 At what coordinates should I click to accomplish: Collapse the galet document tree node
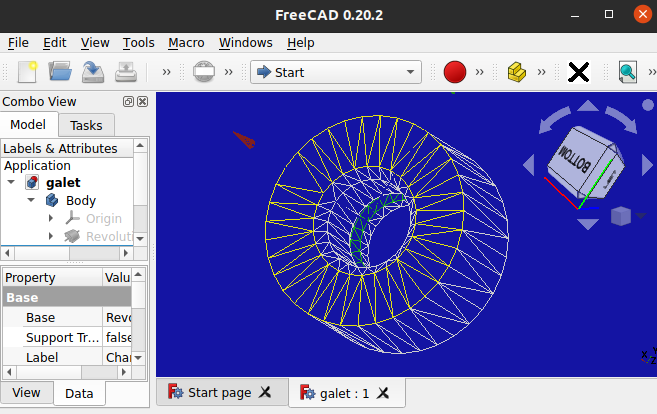pos(11,182)
